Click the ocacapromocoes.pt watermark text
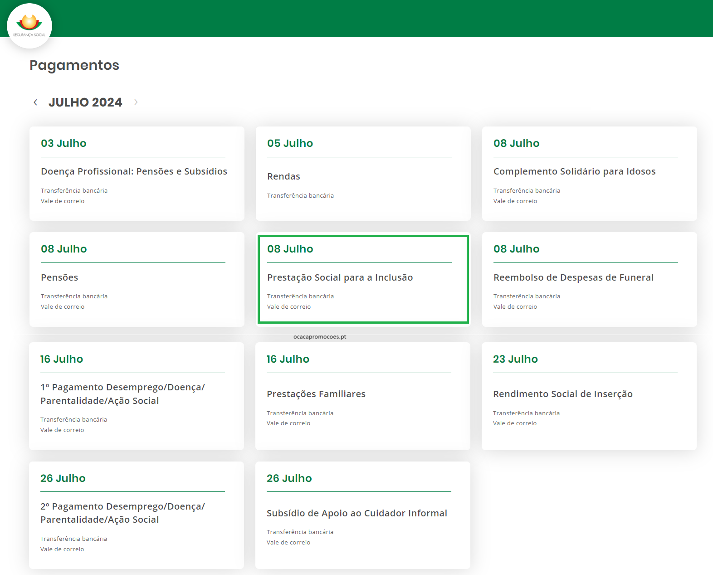 (320, 337)
